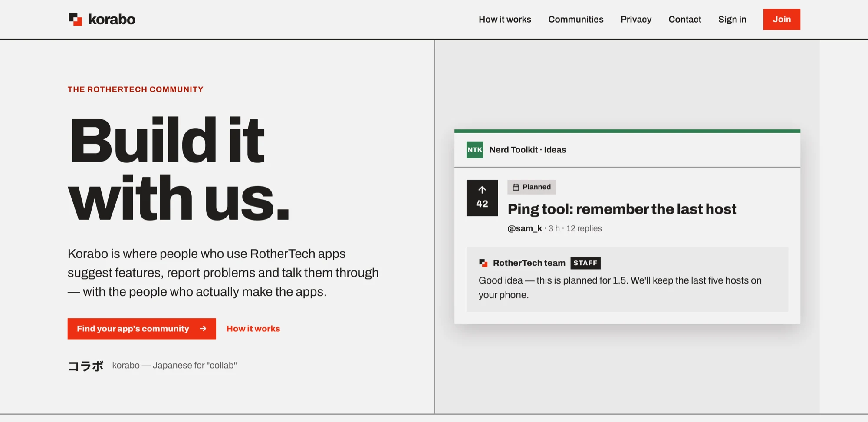
Task: Click the Sign in link
Action: coord(732,19)
